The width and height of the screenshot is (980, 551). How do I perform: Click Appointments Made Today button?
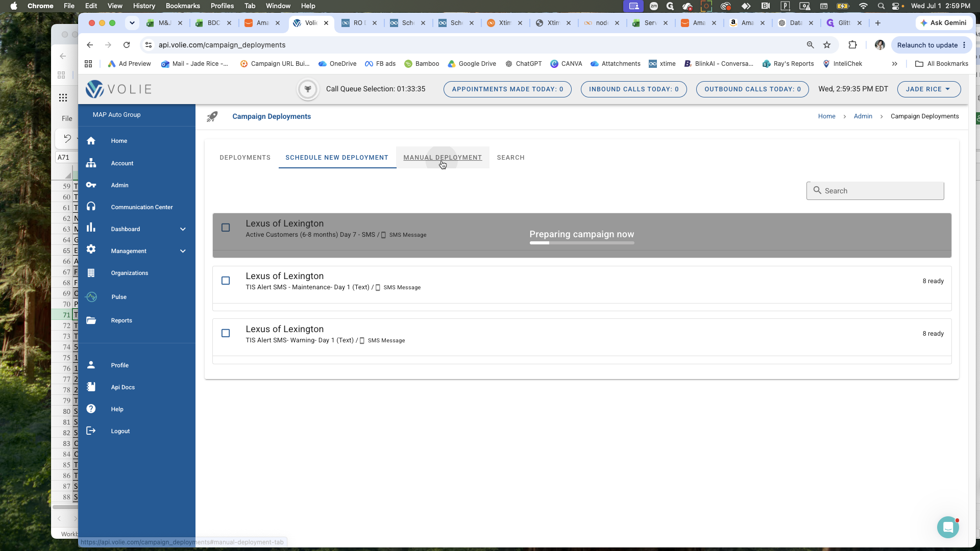tap(507, 89)
